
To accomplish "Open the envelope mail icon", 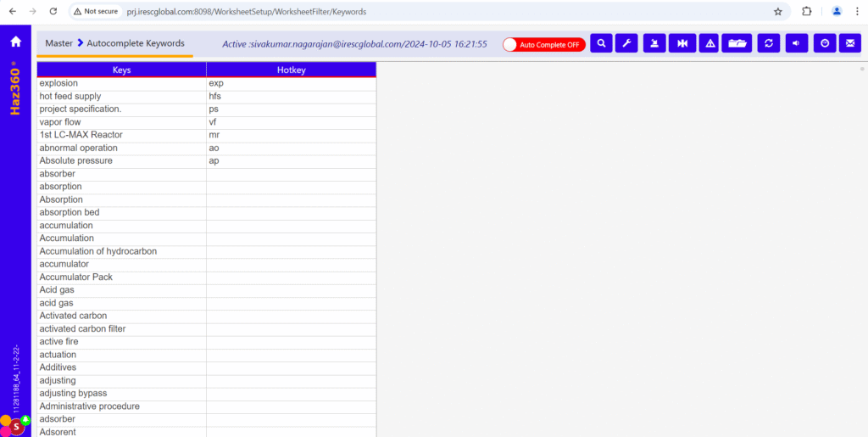I will click(x=849, y=43).
